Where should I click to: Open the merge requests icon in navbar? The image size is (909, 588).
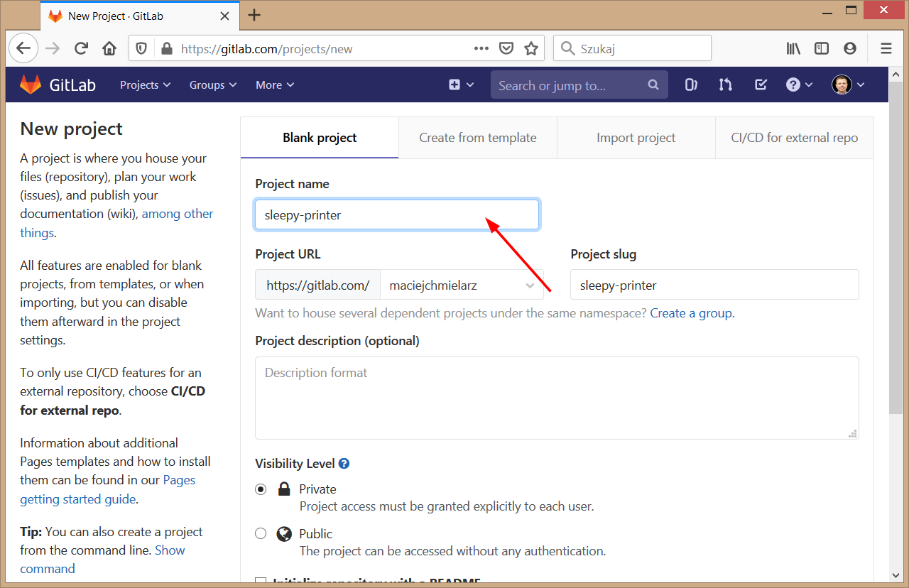point(725,85)
